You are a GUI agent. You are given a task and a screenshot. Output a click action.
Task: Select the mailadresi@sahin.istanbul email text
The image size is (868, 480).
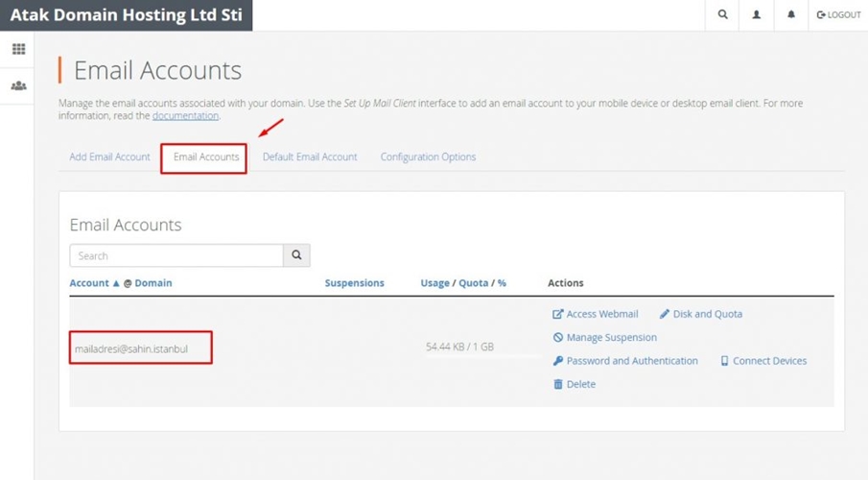pos(131,349)
